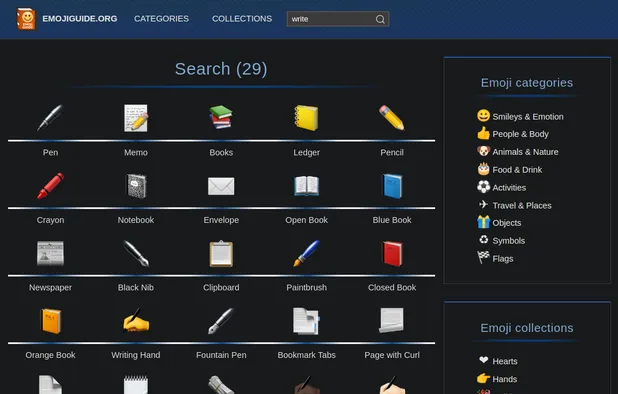
Task: Click the 'Bookmark Tabs' label text
Action: coord(306,355)
